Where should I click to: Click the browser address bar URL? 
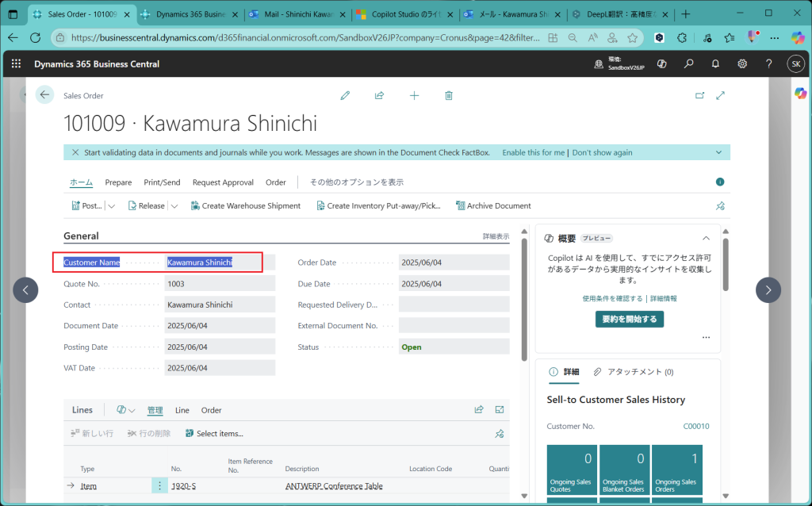pos(305,38)
